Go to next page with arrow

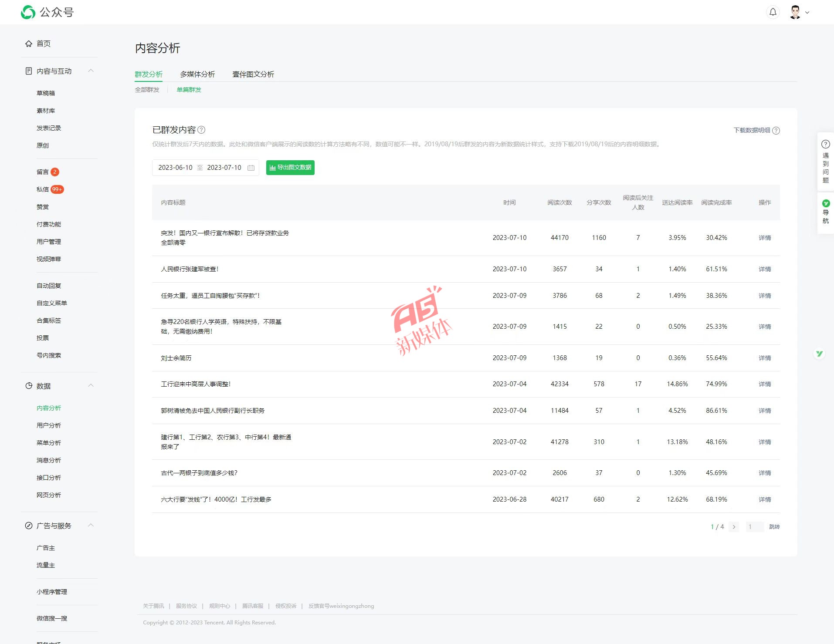(734, 527)
